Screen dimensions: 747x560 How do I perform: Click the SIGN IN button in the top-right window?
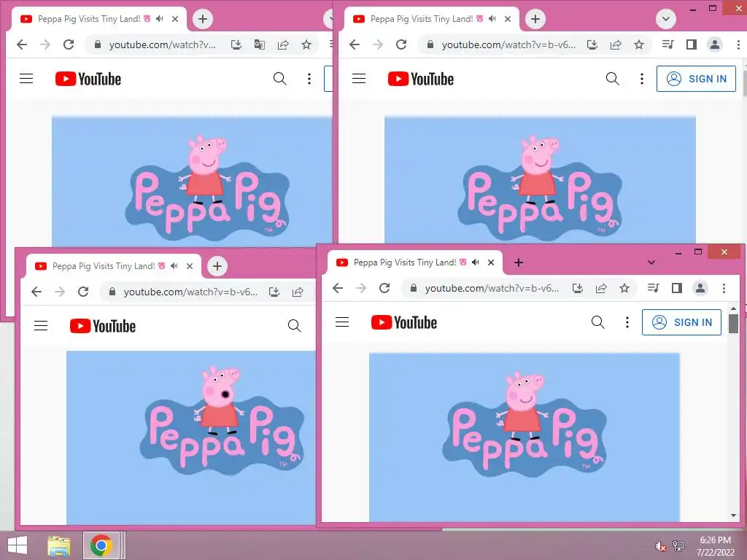click(696, 79)
